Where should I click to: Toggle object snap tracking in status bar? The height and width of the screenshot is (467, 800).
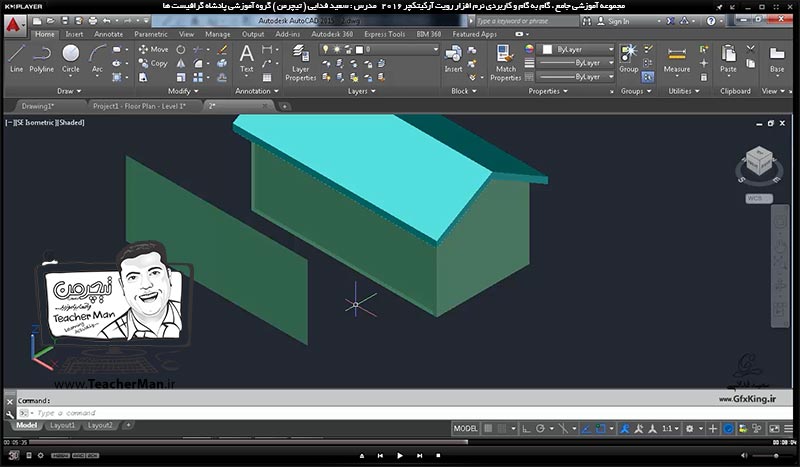click(x=586, y=429)
